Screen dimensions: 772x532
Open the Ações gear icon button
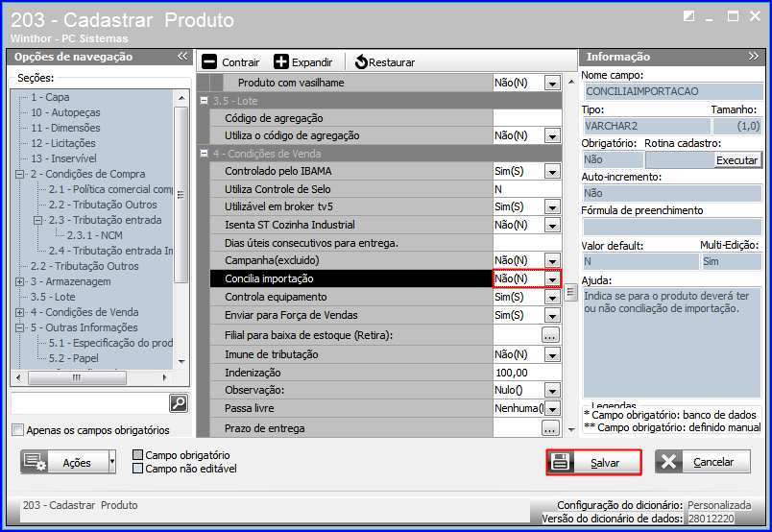[35, 462]
